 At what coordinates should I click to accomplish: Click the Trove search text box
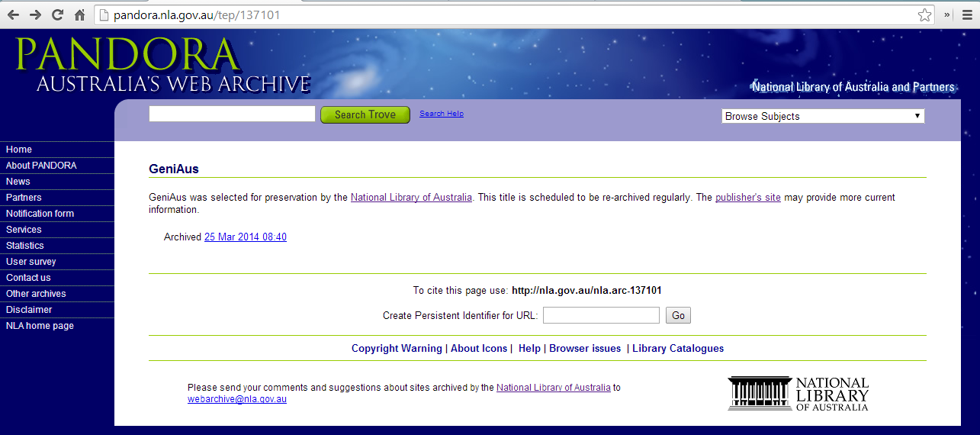(232, 114)
